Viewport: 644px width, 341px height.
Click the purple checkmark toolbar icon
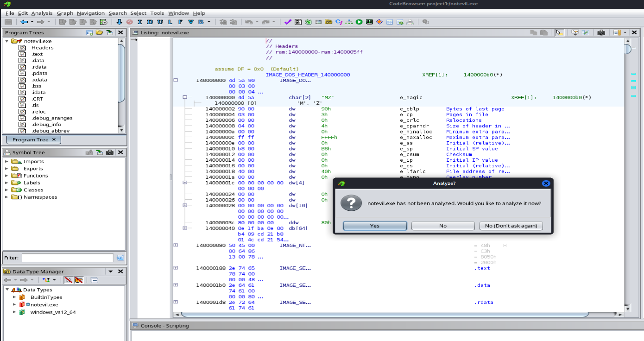[288, 22]
